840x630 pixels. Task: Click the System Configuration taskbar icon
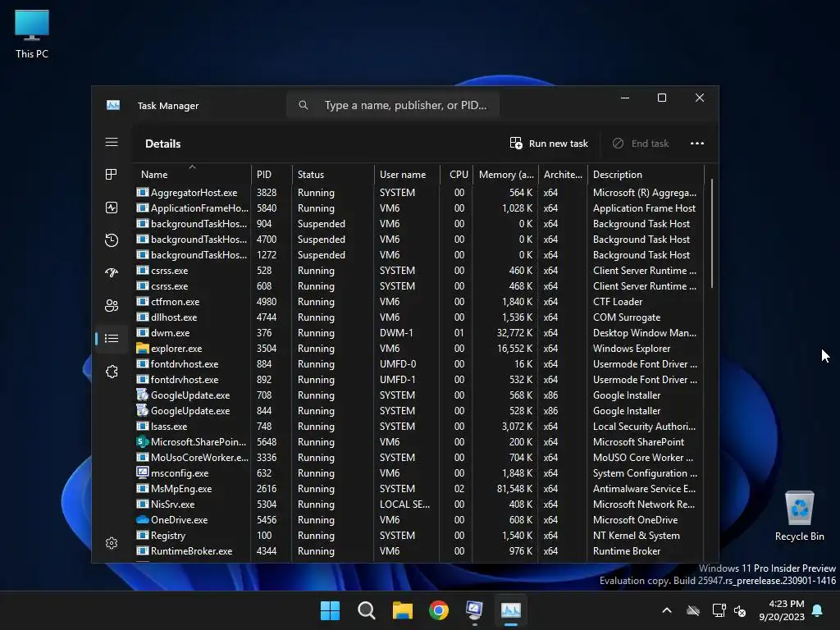tap(475, 610)
